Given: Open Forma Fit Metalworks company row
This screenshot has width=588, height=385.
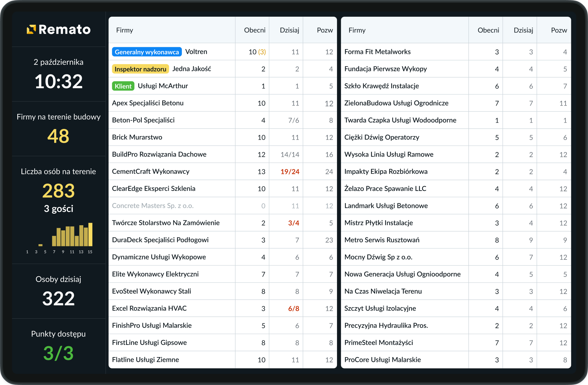Looking at the screenshot, I should click(377, 52).
